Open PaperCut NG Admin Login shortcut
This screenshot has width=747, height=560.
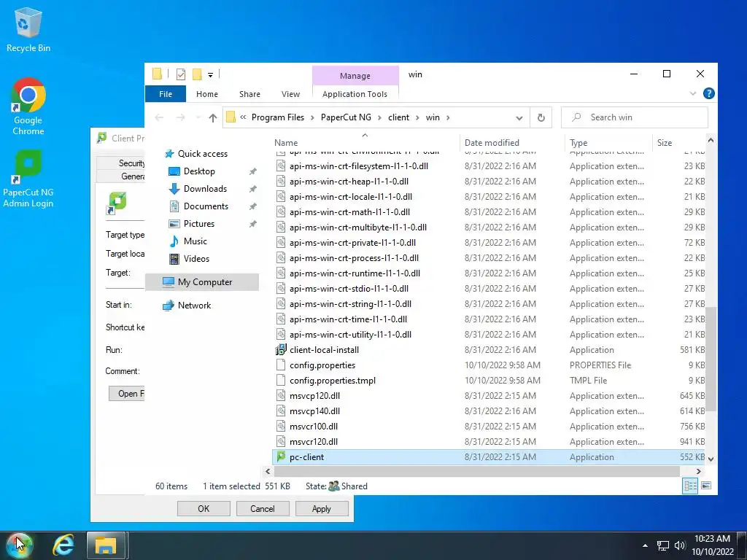tap(28, 179)
